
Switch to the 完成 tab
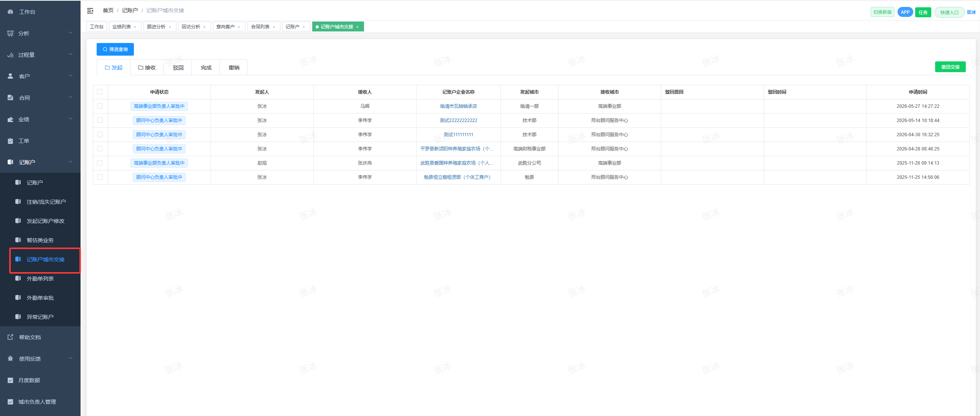click(206, 68)
